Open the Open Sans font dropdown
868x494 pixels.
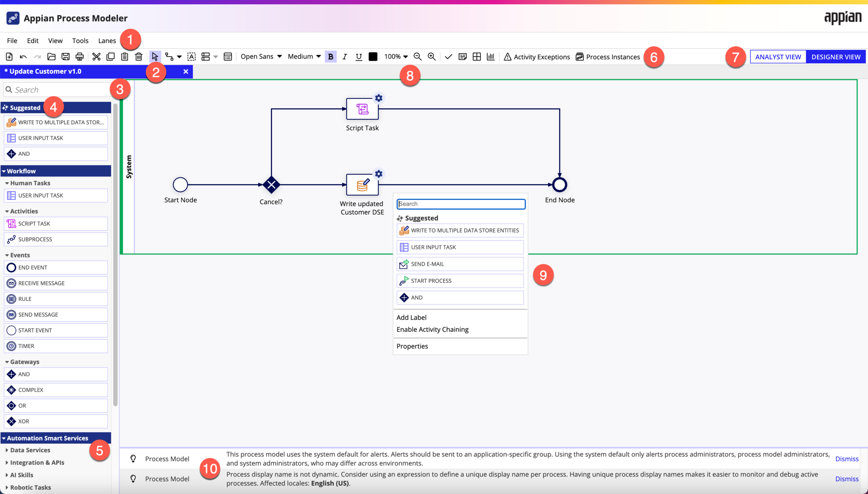[260, 56]
